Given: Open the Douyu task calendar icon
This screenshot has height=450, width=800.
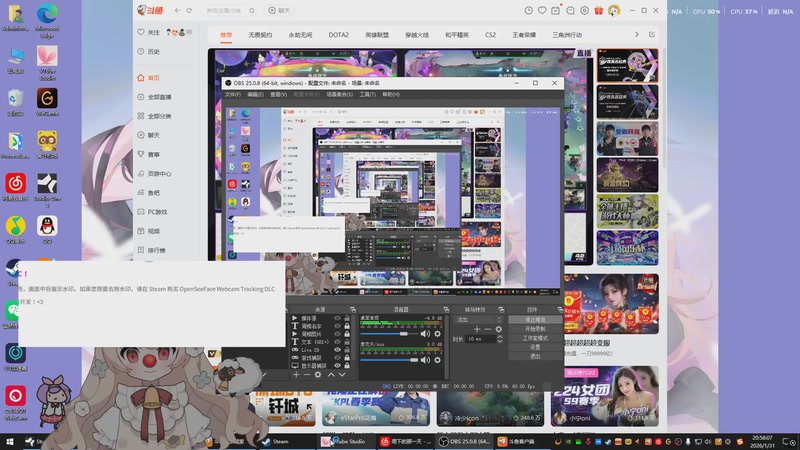Looking at the screenshot, I should [x=556, y=10].
